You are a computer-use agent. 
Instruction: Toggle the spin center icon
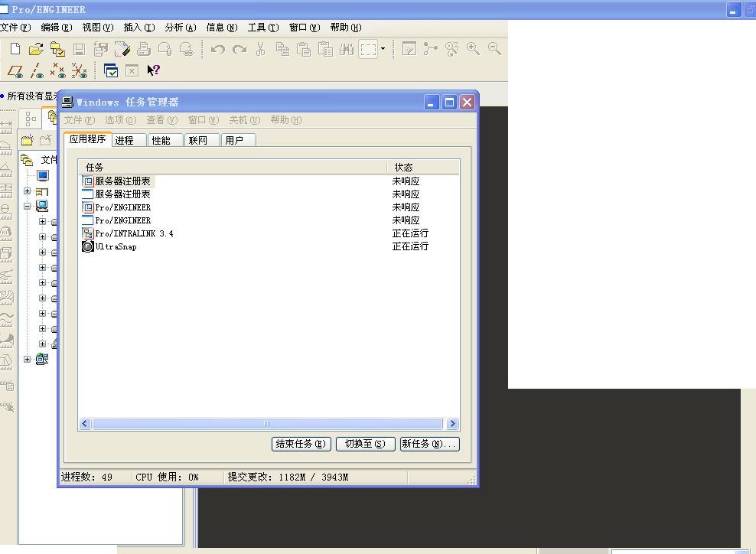coord(430,49)
